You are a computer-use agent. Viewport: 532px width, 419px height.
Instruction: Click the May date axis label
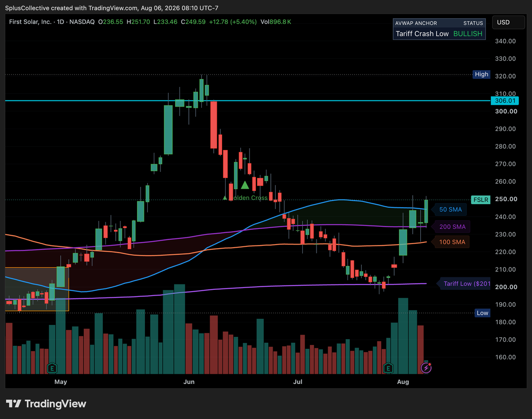(x=61, y=382)
